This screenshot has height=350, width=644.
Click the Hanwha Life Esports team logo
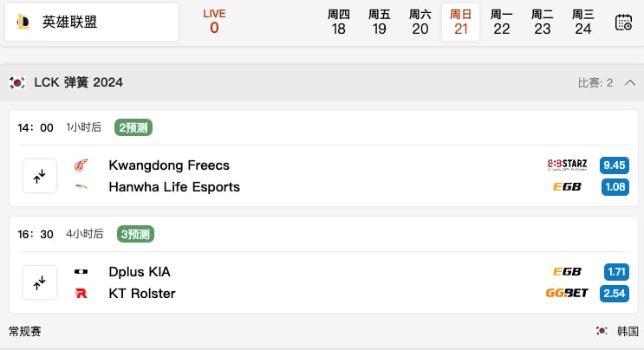coord(81,186)
